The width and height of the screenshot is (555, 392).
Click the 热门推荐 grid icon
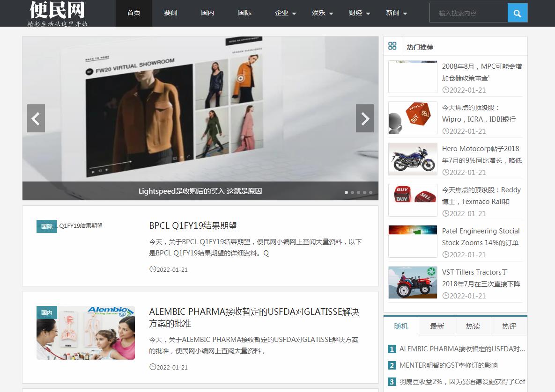point(392,46)
